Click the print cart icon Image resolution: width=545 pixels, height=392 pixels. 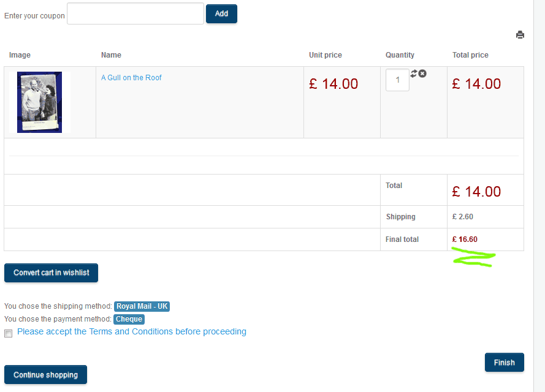pyautogui.click(x=520, y=35)
